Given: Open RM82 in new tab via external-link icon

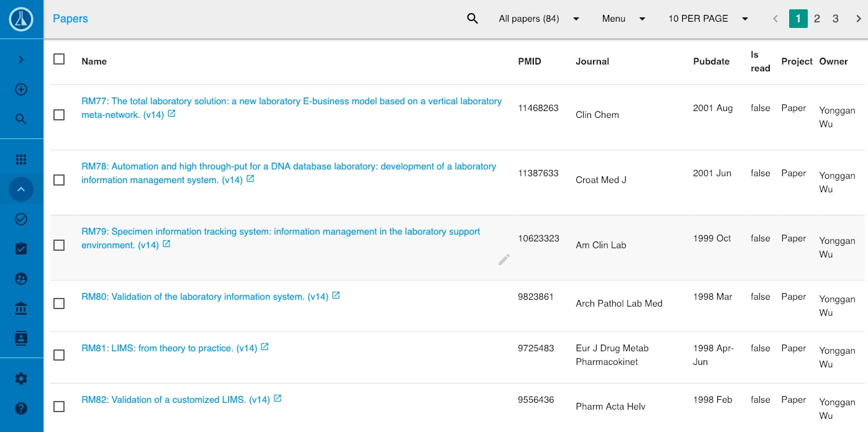Looking at the screenshot, I should (278, 398).
